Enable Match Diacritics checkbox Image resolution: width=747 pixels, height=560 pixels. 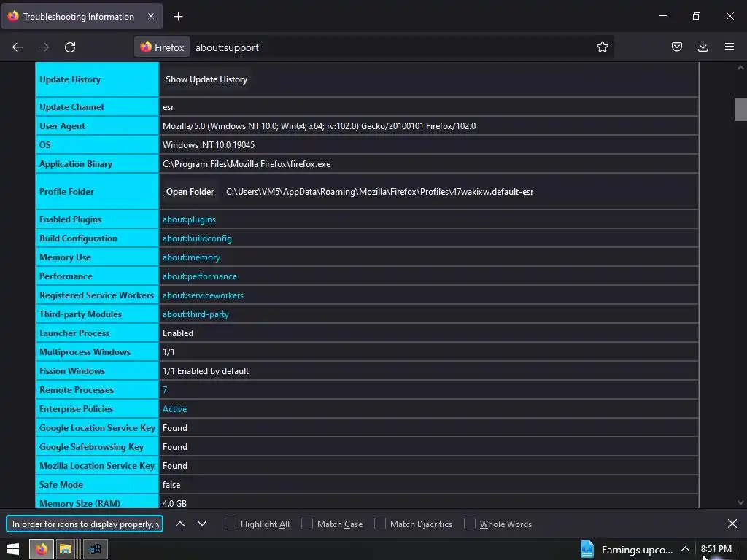pos(379,524)
